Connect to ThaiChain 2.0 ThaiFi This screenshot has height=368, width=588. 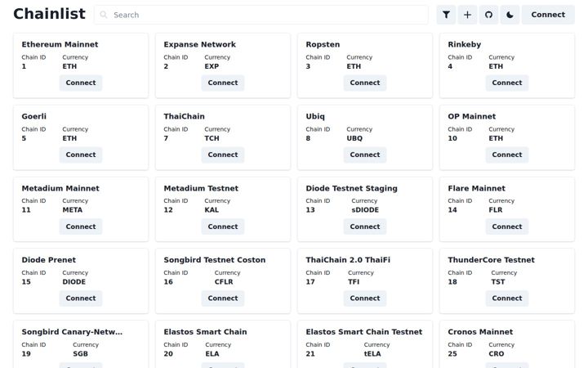[x=365, y=298]
